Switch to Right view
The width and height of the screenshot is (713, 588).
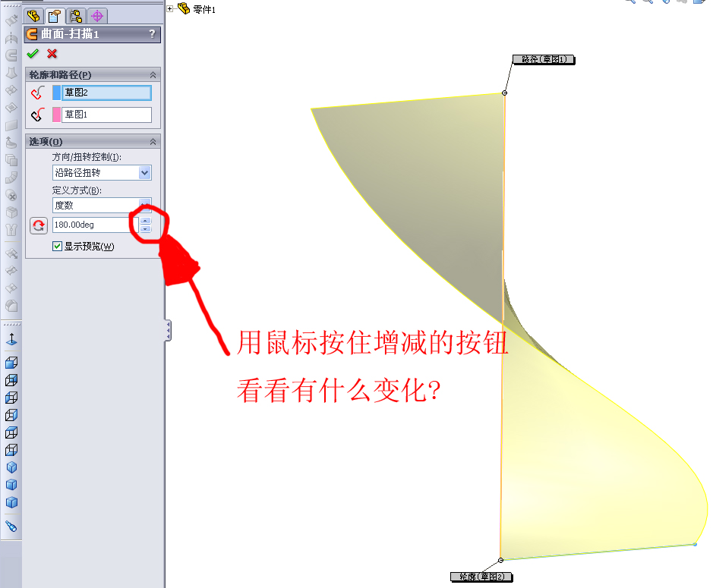click(x=11, y=415)
